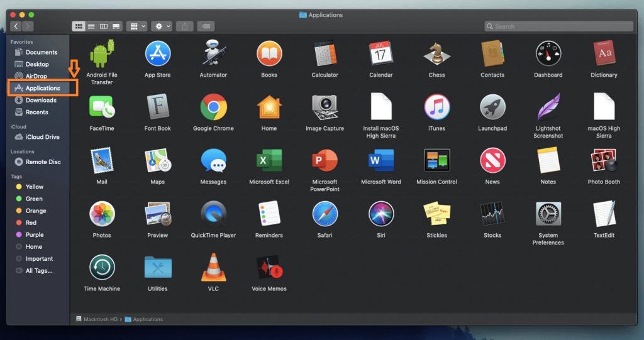This screenshot has width=644, height=340.
Task: Open the Books app
Action: [x=269, y=54]
